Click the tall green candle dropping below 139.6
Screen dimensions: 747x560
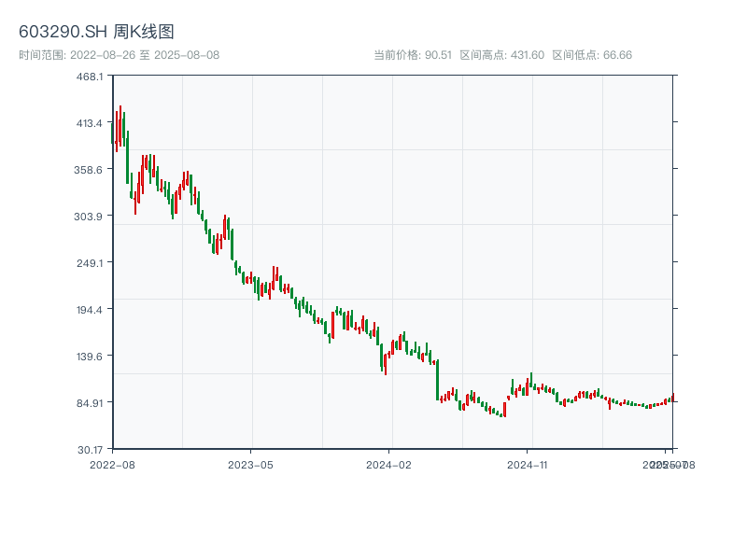click(437, 380)
